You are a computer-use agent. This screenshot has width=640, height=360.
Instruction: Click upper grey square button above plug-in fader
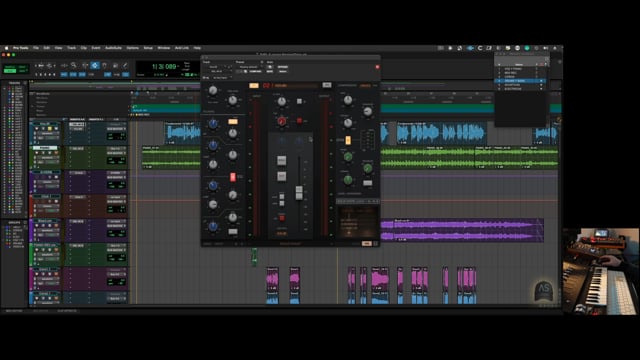point(282,160)
